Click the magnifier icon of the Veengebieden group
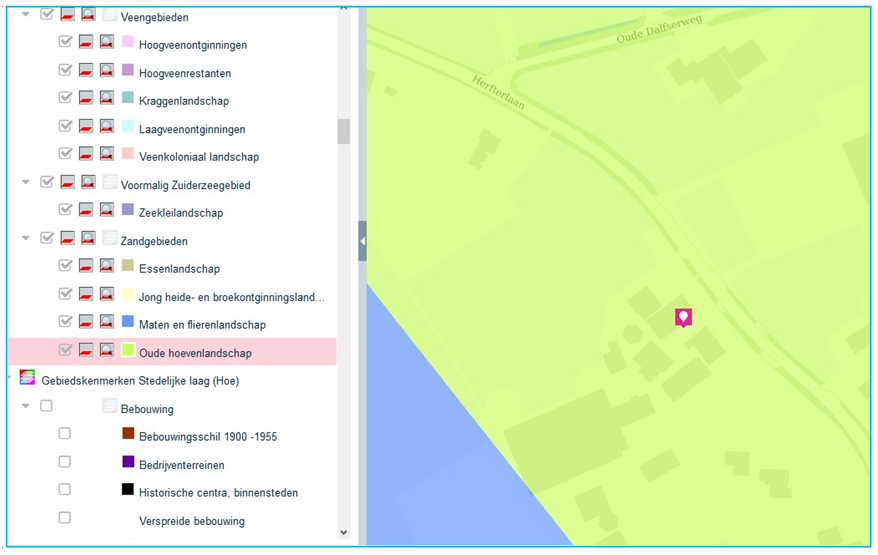The image size is (878, 555). point(88,14)
